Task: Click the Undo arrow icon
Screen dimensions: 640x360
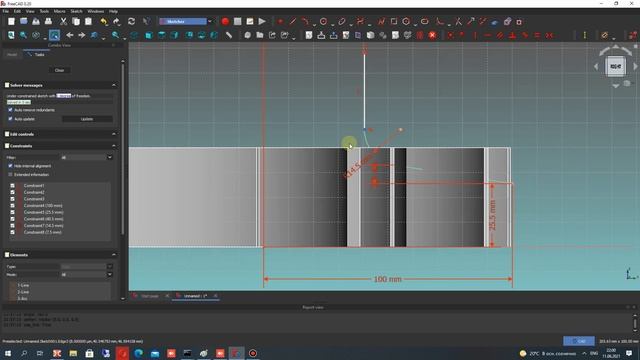Action: tap(104, 22)
